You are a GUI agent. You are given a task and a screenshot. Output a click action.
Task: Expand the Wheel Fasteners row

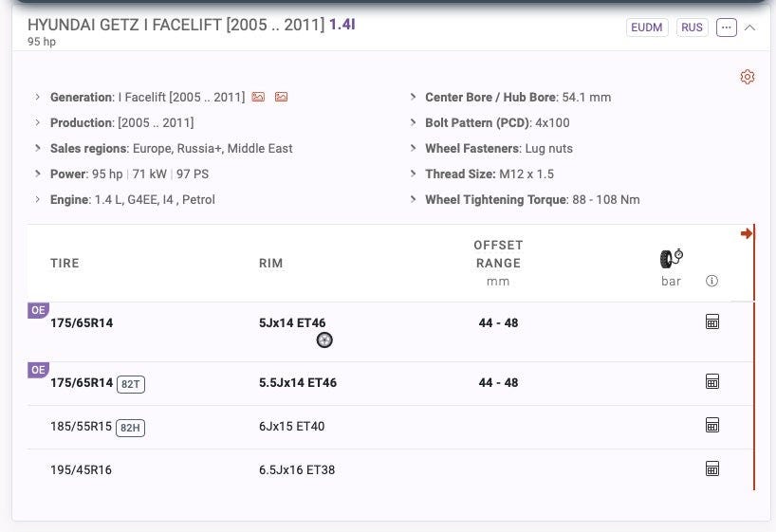click(x=413, y=149)
